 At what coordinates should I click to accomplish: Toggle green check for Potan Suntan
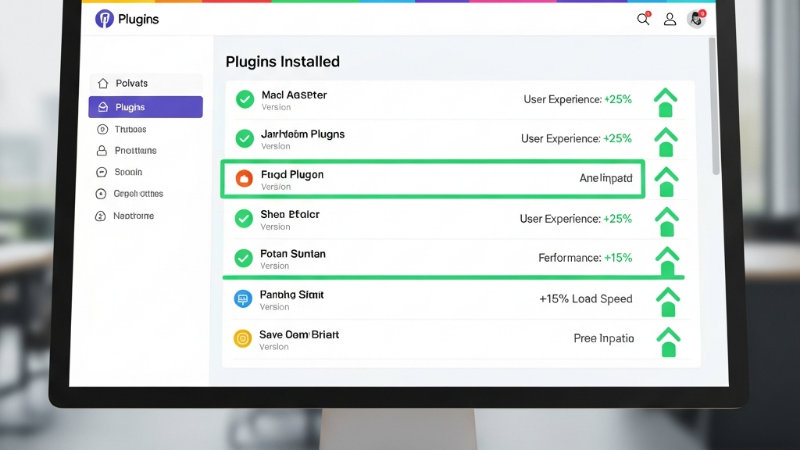[243, 258]
